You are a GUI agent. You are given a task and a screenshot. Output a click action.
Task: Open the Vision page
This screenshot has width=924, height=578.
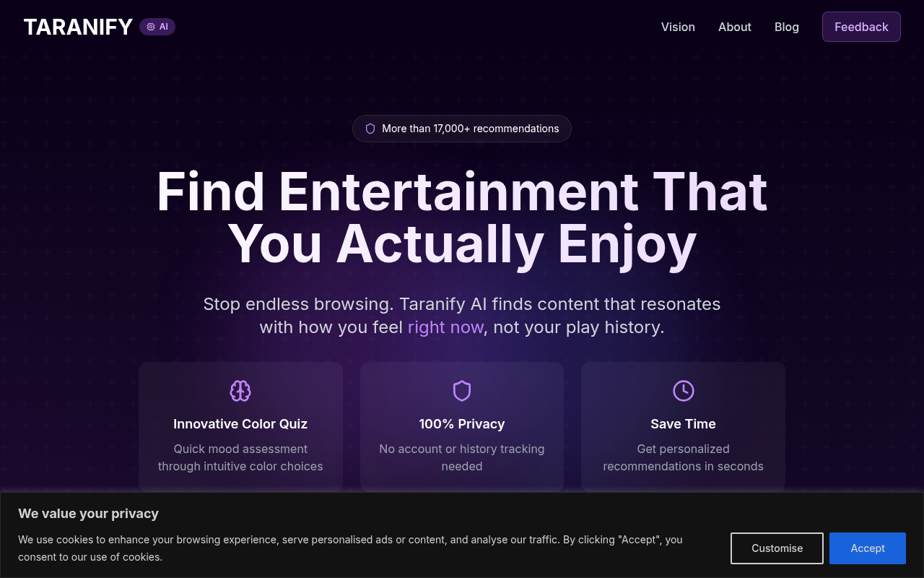[x=678, y=27]
